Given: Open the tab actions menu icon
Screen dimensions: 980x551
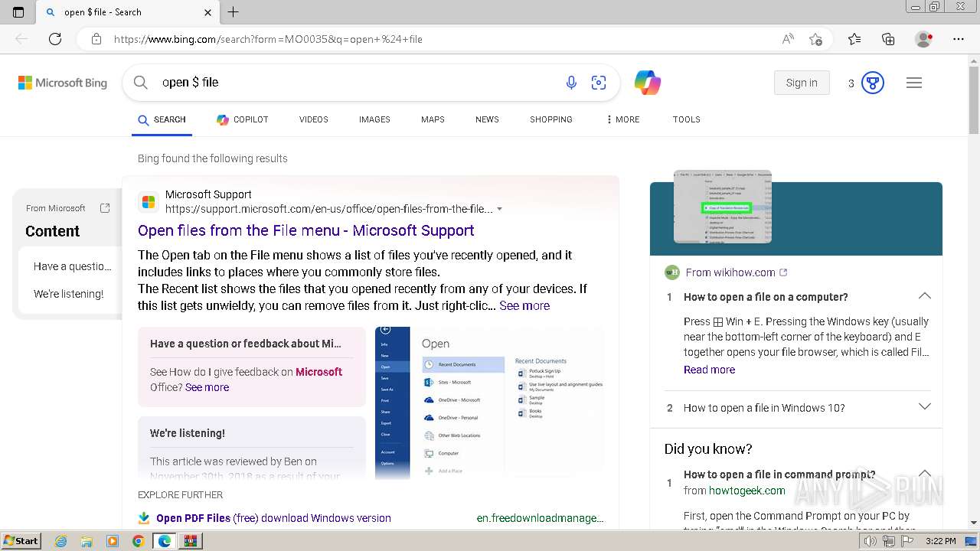Looking at the screenshot, I should (18, 12).
